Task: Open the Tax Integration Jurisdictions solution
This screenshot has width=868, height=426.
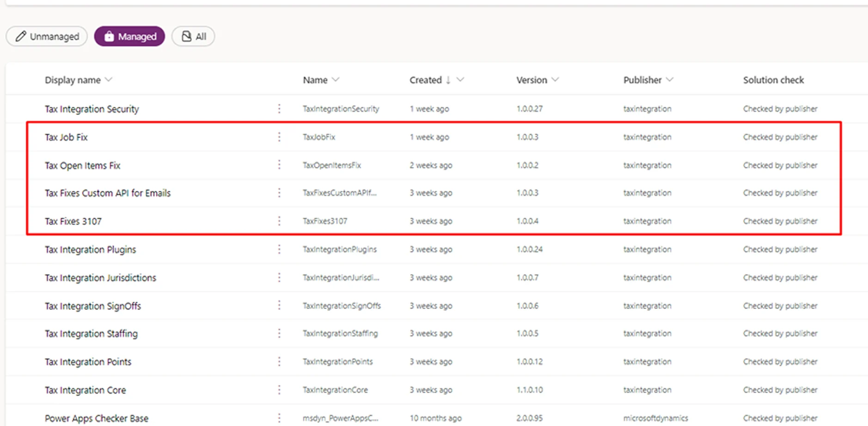Action: 100,278
